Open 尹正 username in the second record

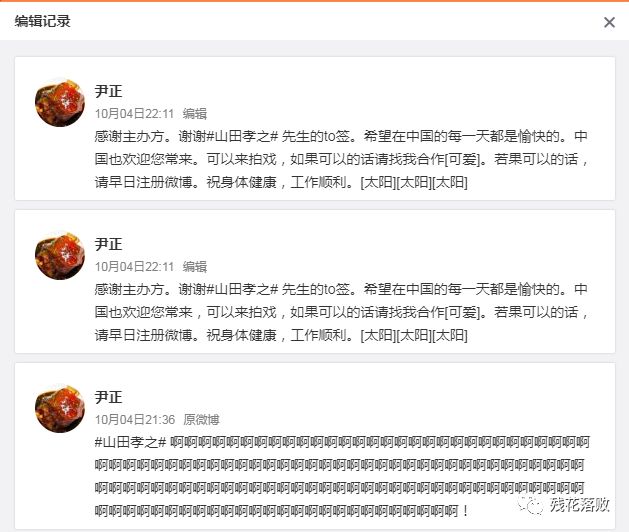[108, 244]
